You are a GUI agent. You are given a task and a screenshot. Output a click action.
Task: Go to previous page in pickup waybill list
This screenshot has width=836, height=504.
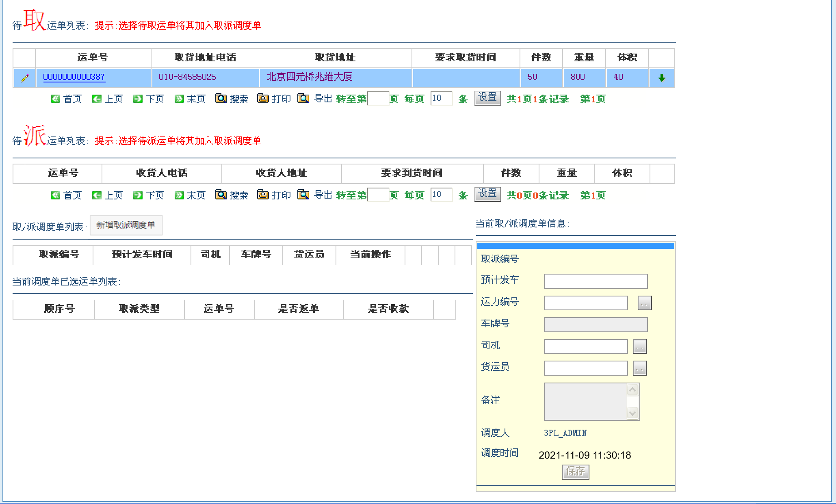click(107, 99)
